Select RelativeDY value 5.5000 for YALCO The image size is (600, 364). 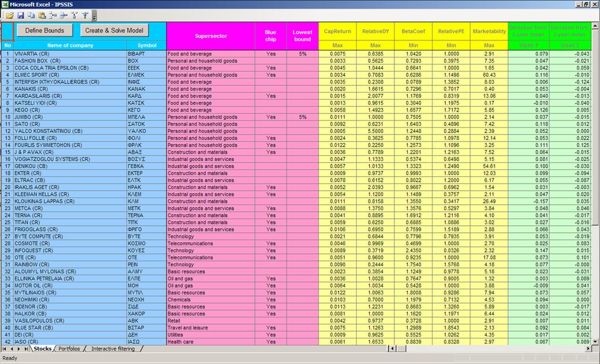(x=376, y=131)
